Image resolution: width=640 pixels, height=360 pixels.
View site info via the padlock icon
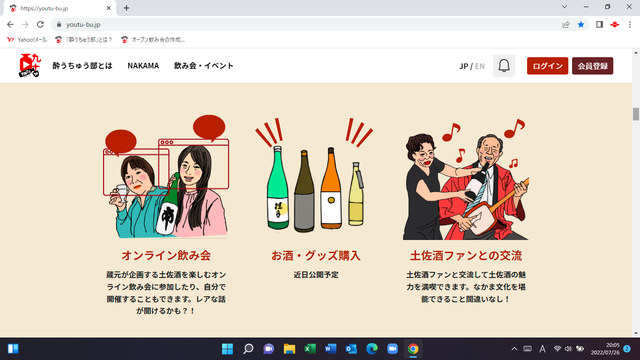[59, 24]
